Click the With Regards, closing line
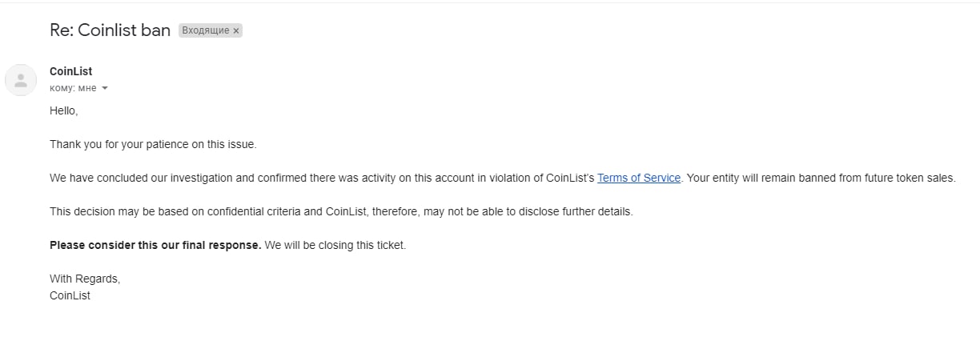Screen dimensions: 980x337 [85, 279]
